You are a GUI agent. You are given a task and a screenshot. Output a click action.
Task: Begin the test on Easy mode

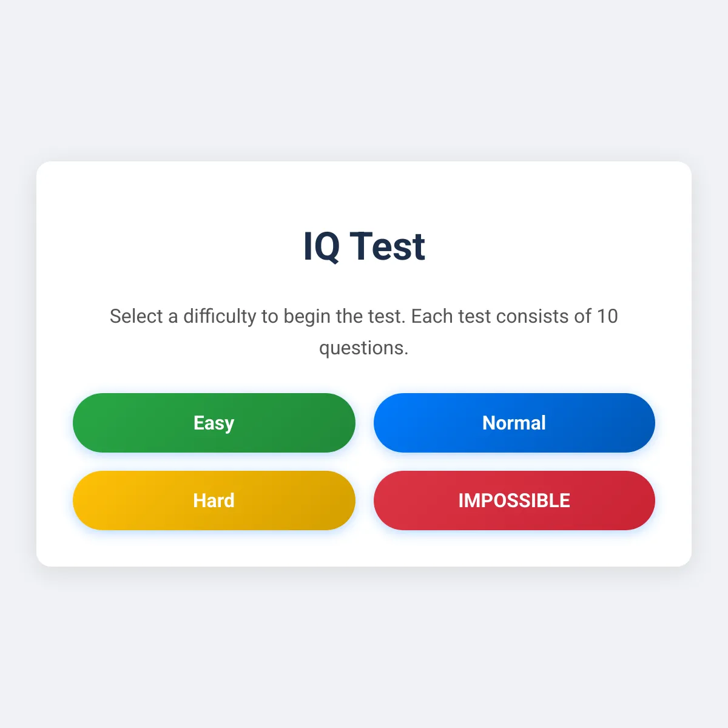click(x=214, y=423)
